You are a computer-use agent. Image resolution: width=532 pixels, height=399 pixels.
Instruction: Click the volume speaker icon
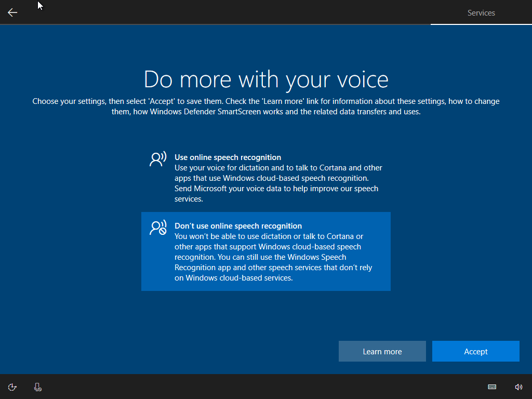click(518, 387)
